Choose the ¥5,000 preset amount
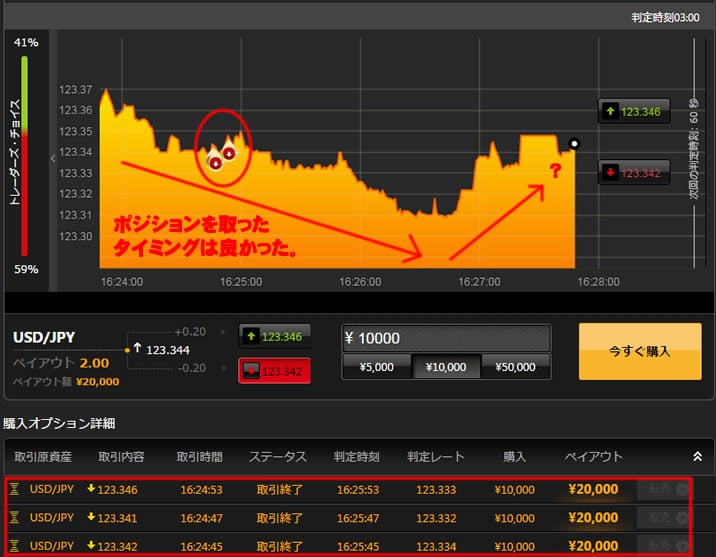The image size is (716, 557). pyautogui.click(x=376, y=367)
